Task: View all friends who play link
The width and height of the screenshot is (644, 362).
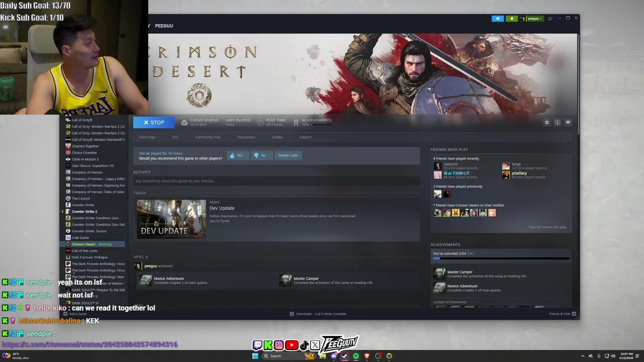Action: click(547, 227)
